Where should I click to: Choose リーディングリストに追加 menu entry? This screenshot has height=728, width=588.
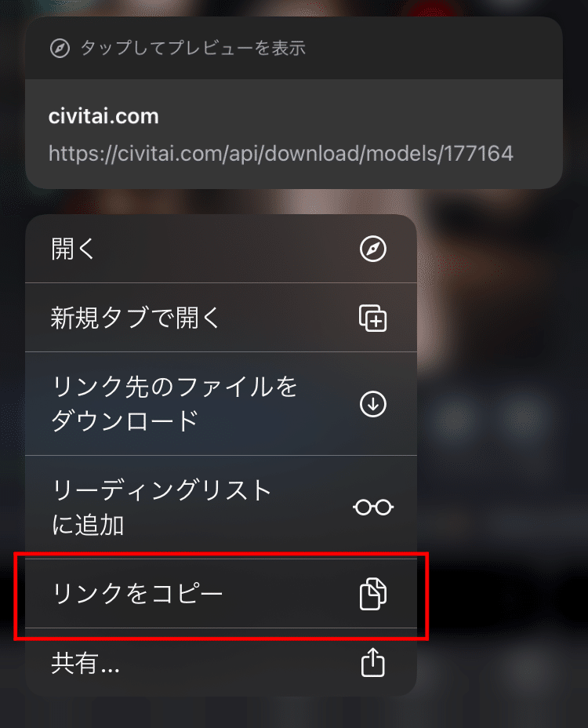pyautogui.click(x=221, y=507)
